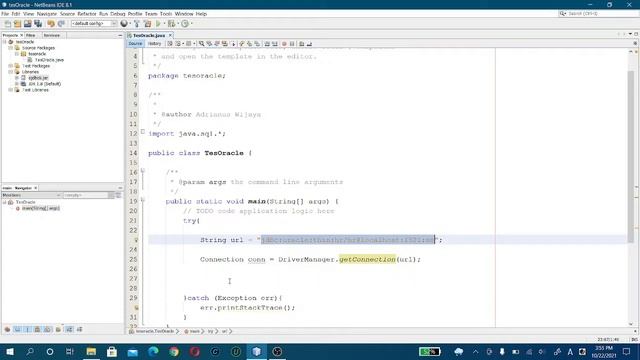Viewport: 640px width, 360px height.
Task: Toggle the Source view button
Action: point(135,44)
